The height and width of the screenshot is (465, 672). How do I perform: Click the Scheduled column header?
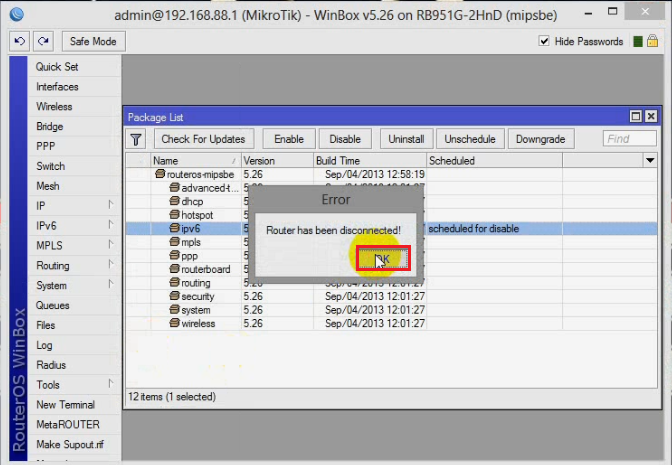pyautogui.click(x=495, y=161)
